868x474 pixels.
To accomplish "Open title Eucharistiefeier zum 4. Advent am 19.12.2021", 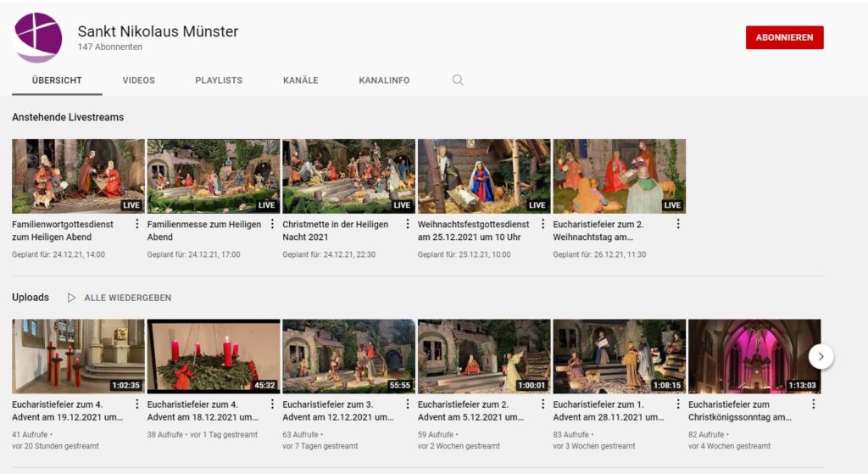I will pyautogui.click(x=68, y=411).
